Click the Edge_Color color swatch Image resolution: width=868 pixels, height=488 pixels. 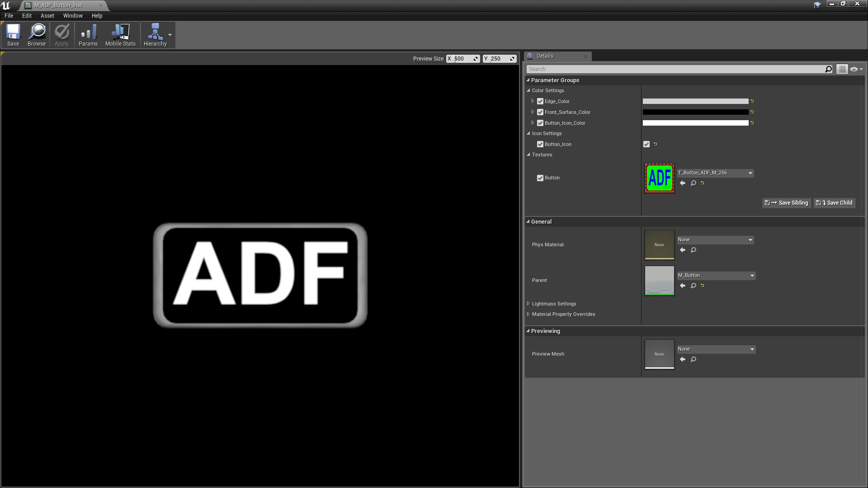click(695, 101)
